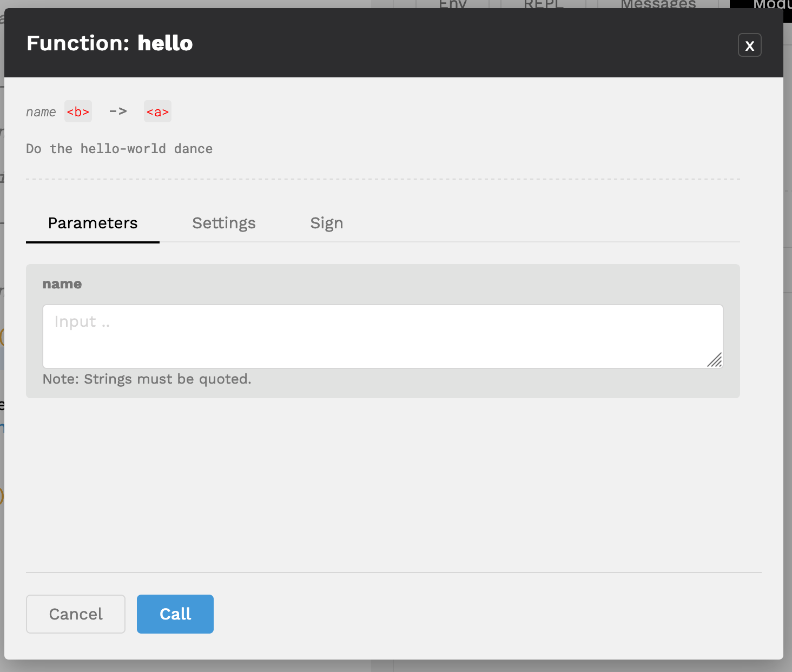The image size is (792, 672).
Task: Click the <a> return type badge
Action: 157,111
